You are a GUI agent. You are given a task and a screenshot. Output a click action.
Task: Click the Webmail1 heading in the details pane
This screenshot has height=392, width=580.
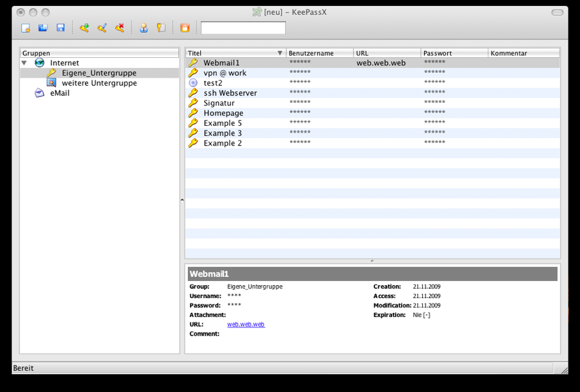(x=209, y=274)
